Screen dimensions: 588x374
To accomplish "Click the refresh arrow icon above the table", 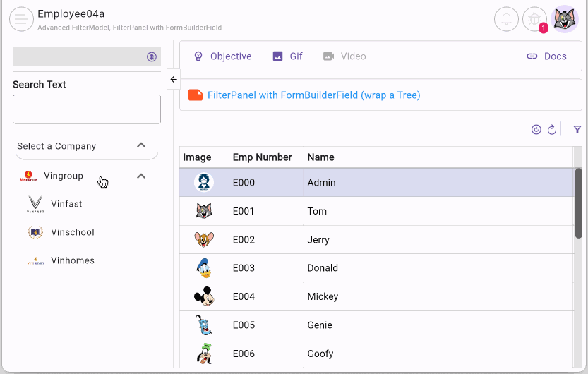I will tap(552, 130).
